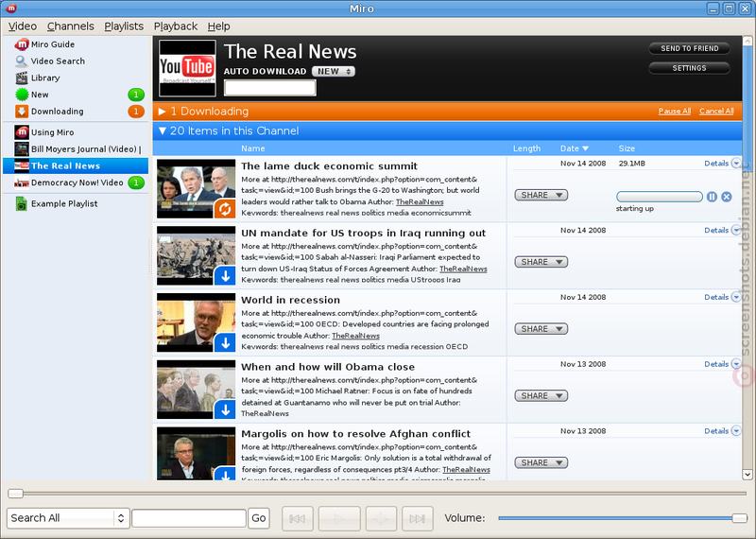Click the Go search button
The width and height of the screenshot is (756, 539).
[258, 518]
